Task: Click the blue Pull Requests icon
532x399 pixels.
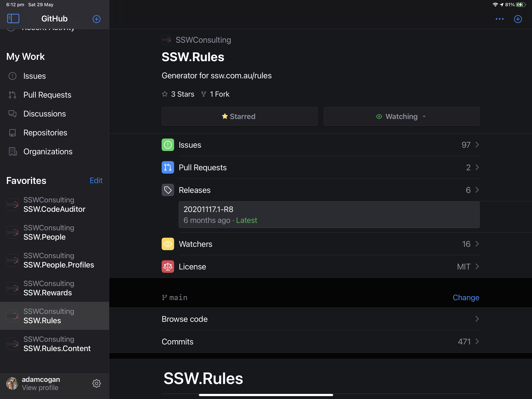Action: click(168, 167)
